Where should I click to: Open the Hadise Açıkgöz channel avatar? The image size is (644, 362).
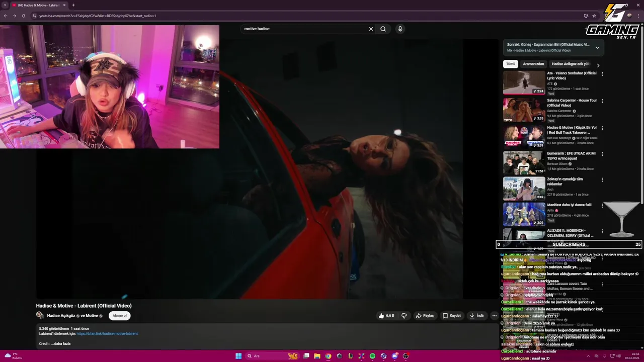click(40, 315)
